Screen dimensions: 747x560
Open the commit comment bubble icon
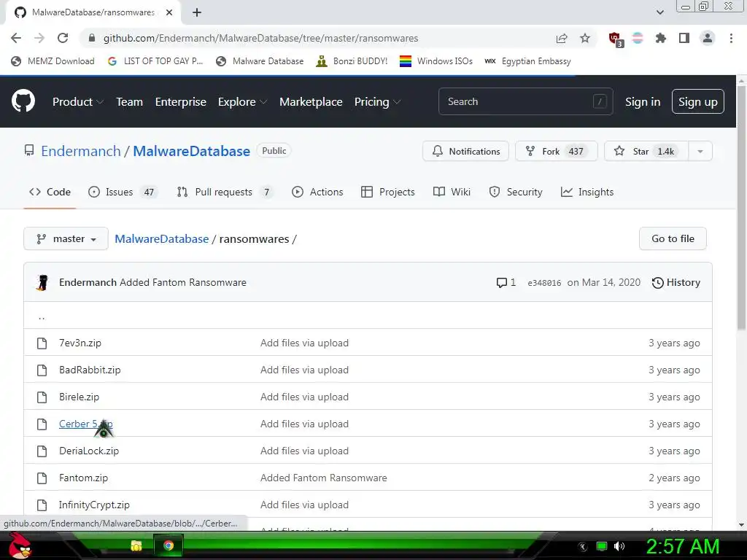tap(501, 283)
